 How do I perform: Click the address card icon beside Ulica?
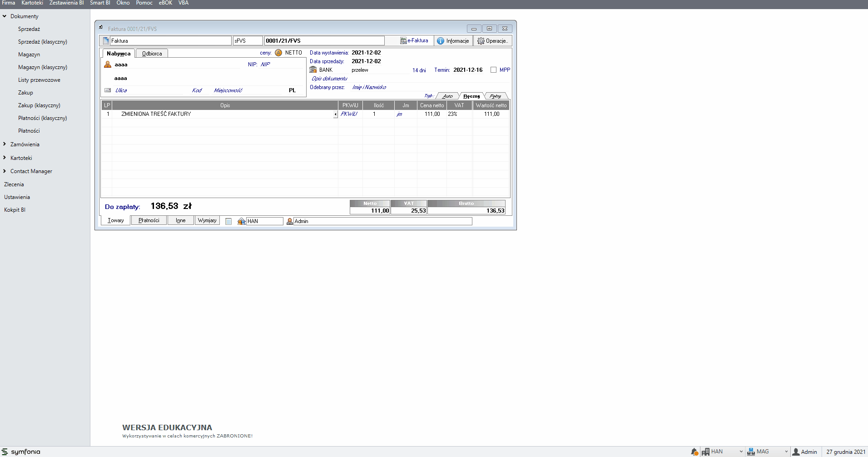pos(108,90)
